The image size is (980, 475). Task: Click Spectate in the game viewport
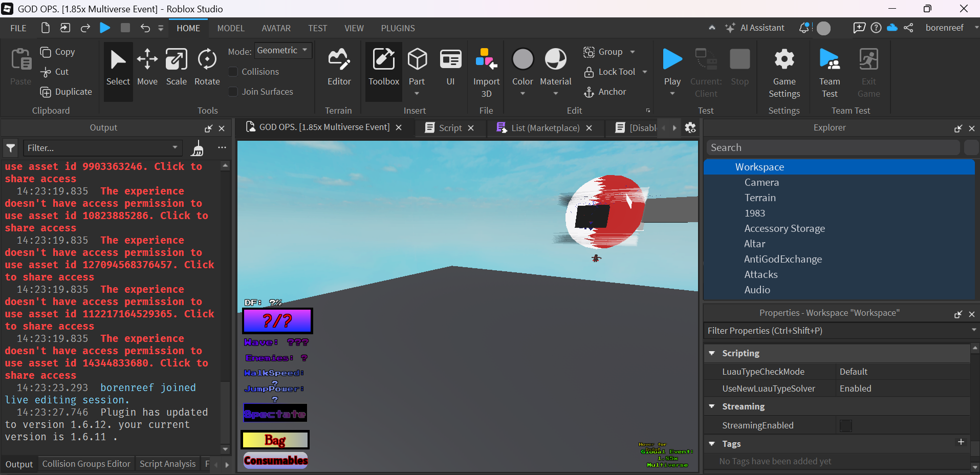pos(275,413)
